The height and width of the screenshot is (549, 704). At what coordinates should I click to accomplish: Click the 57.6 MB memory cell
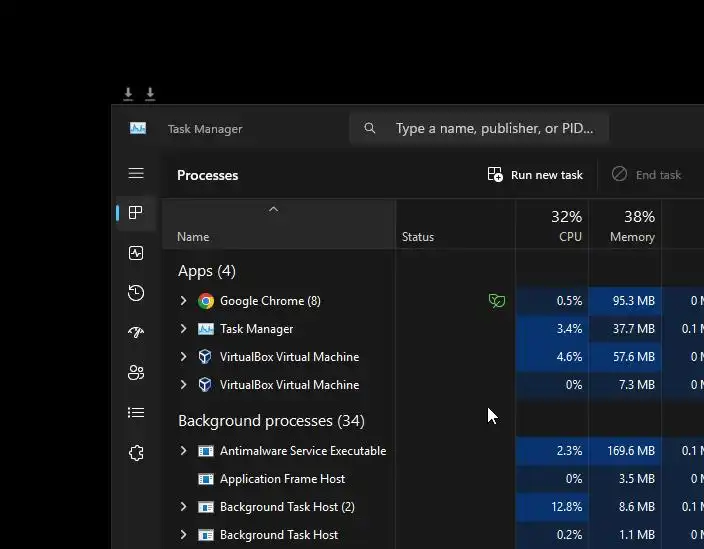pyautogui.click(x=625, y=357)
